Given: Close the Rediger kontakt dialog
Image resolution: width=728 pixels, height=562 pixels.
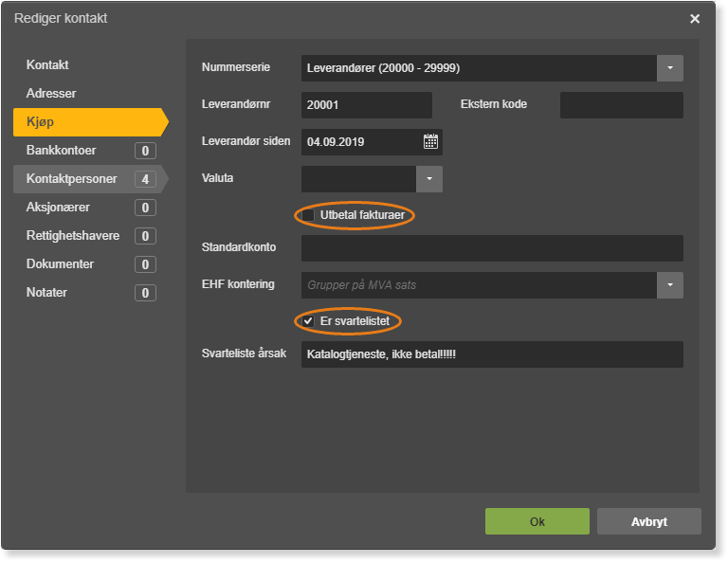Looking at the screenshot, I should (695, 19).
